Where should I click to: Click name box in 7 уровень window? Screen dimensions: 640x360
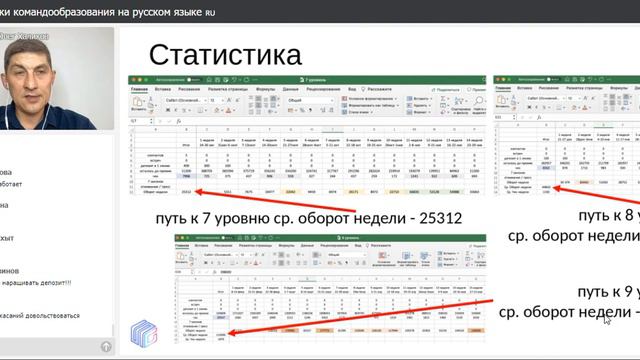point(140,121)
